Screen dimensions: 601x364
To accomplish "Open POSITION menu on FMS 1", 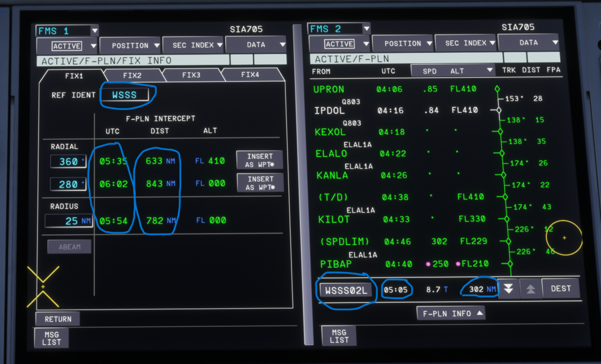I will coord(130,46).
